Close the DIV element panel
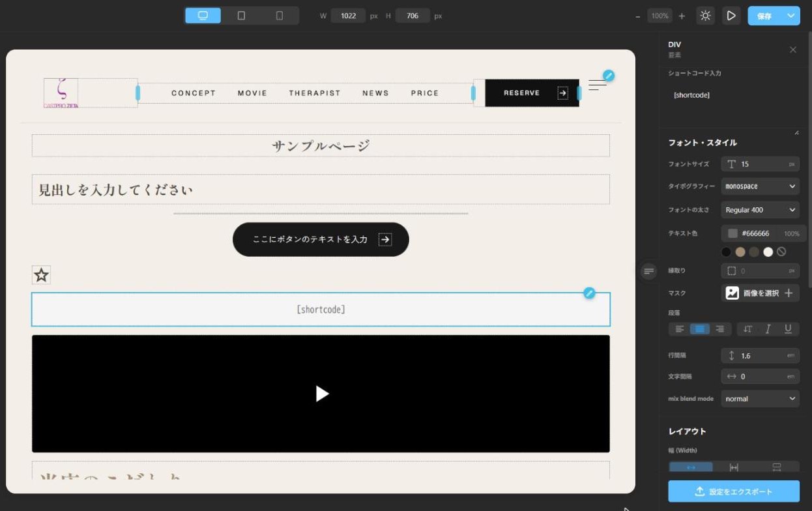The image size is (812, 511). [x=792, y=50]
